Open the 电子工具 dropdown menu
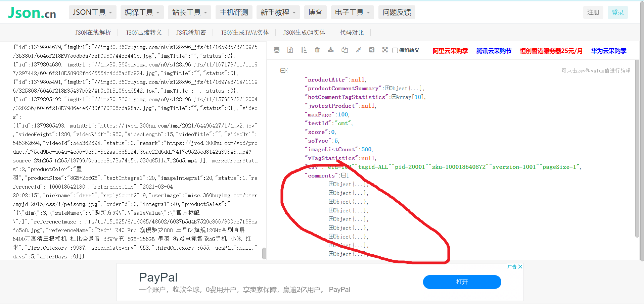 point(353,12)
